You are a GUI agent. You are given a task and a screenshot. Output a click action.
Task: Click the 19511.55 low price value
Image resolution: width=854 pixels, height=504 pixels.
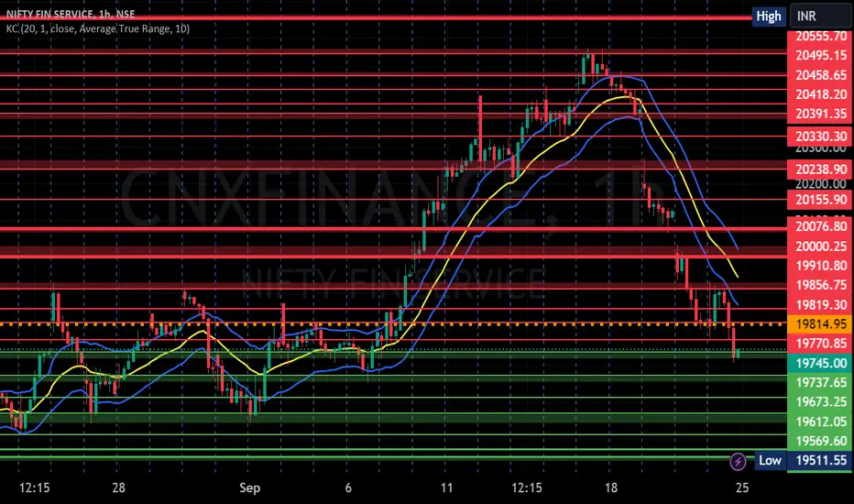pyautogui.click(x=820, y=460)
